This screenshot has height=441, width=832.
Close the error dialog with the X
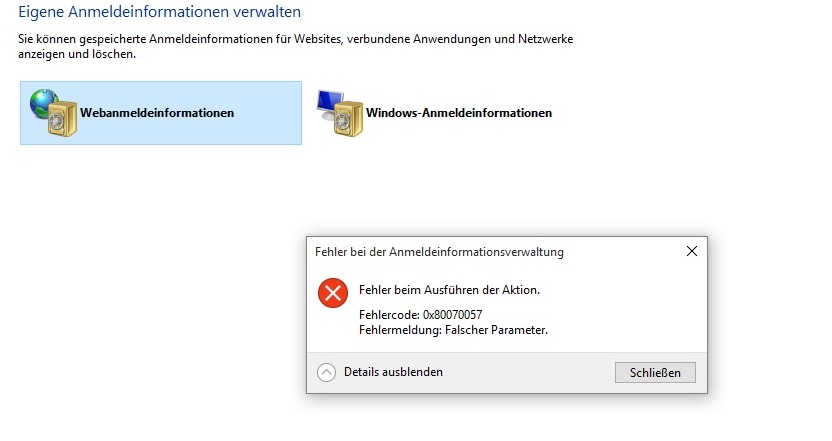click(692, 251)
